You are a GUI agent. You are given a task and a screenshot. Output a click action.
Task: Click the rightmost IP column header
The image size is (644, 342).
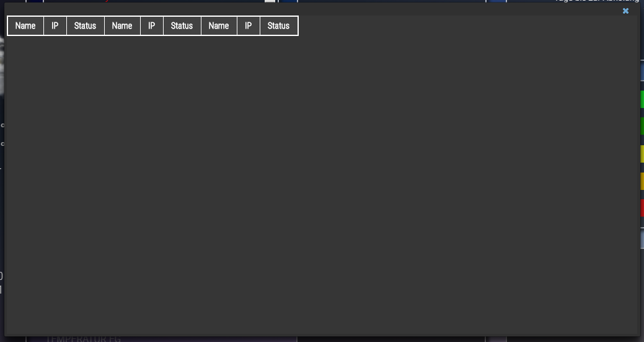tap(248, 26)
